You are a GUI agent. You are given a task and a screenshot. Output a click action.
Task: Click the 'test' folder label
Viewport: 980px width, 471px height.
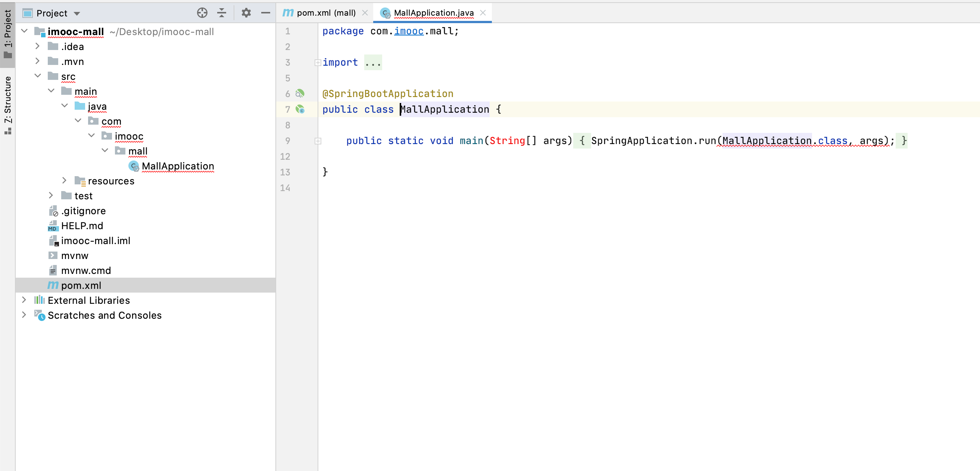tap(83, 196)
